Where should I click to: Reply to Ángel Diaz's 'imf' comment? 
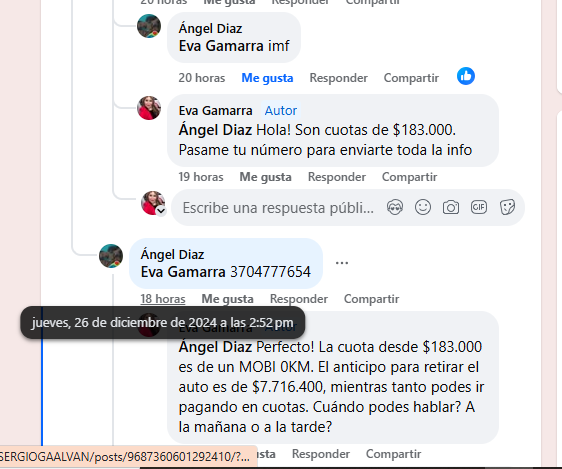339,78
